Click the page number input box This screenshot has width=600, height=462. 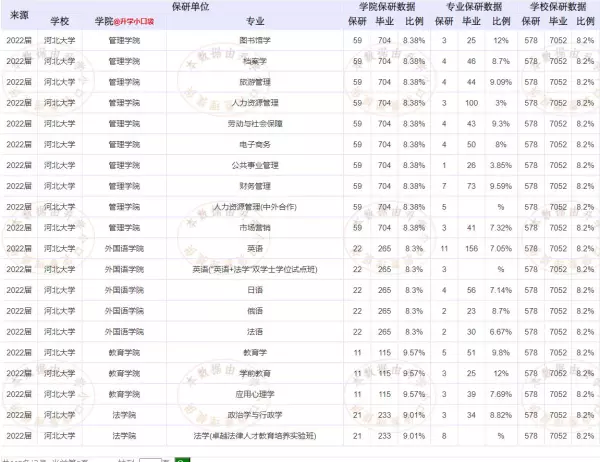pyautogui.click(x=150, y=459)
